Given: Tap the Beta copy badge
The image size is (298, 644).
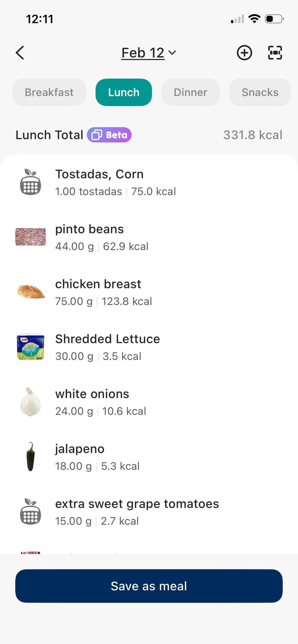Looking at the screenshot, I should 109,135.
